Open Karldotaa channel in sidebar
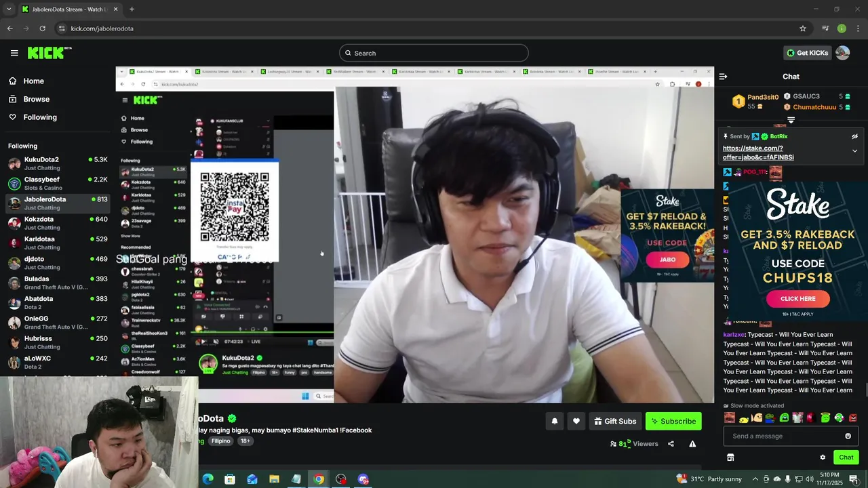 point(58,243)
